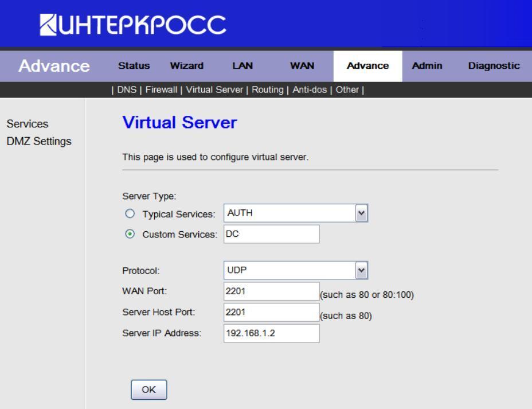Expand the Protocol UDP dropdown

coord(295,270)
